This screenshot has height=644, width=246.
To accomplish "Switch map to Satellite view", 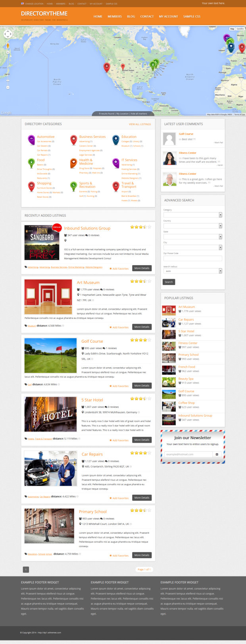I will point(240,29).
